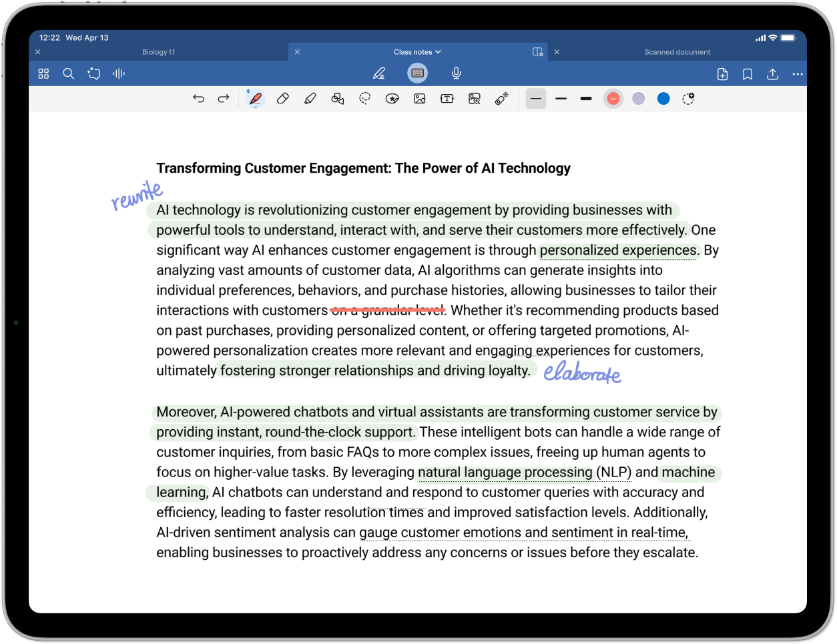
Task: Switch to pen annotation editing mode
Action: point(378,73)
